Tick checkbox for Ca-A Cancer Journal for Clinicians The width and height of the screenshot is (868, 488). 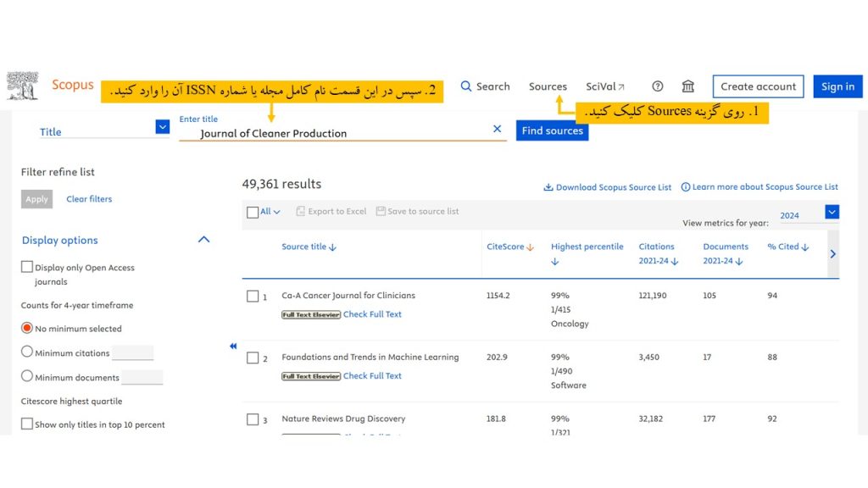point(253,297)
